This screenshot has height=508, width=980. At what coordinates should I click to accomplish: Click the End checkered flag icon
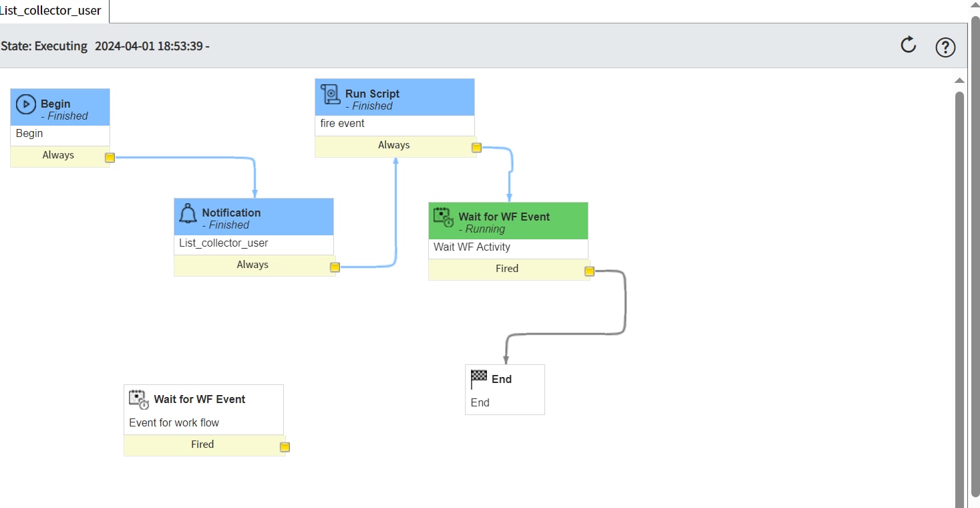480,377
